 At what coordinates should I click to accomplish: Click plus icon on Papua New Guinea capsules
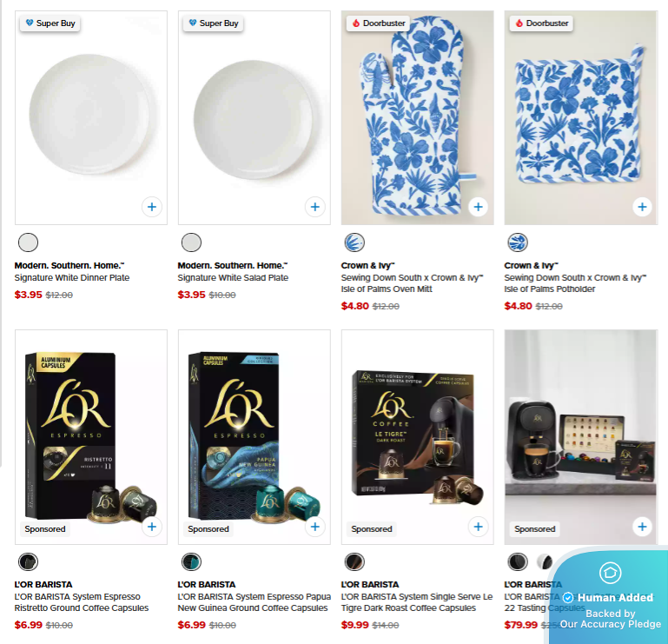pos(314,527)
